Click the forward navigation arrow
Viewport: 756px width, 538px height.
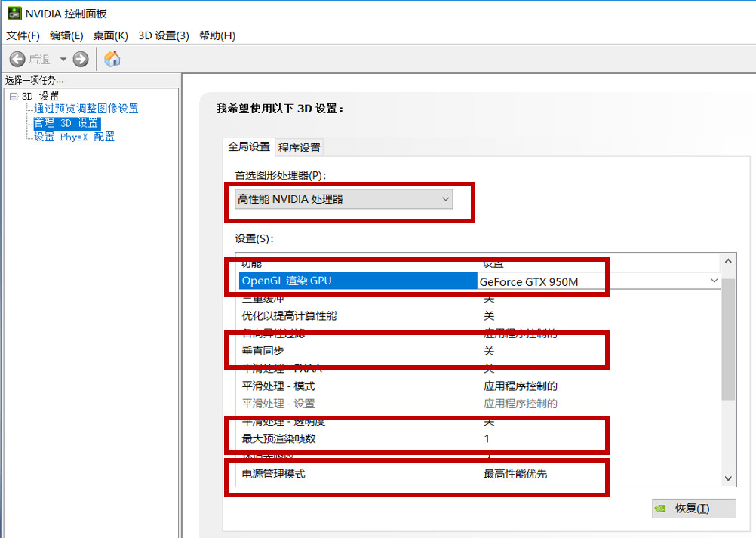tap(80, 58)
